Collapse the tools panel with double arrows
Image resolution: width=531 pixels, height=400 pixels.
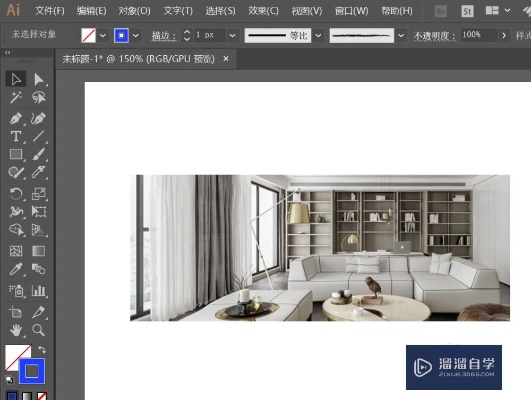tap(7, 52)
